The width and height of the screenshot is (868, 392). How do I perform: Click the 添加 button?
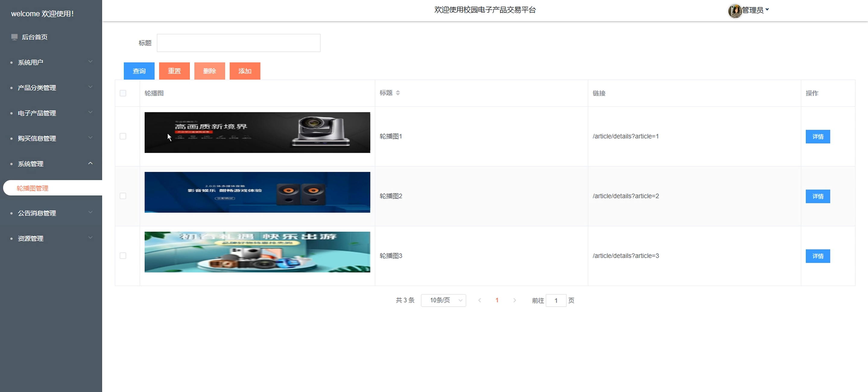[245, 71]
